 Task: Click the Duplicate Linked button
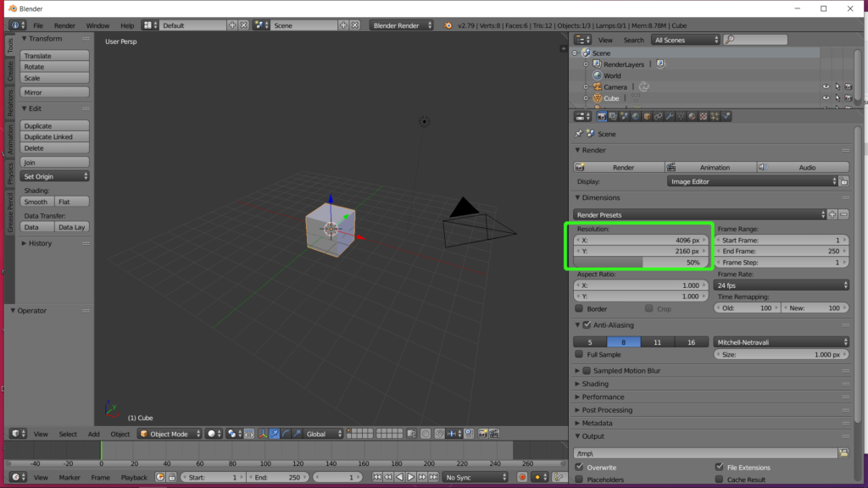pos(55,136)
